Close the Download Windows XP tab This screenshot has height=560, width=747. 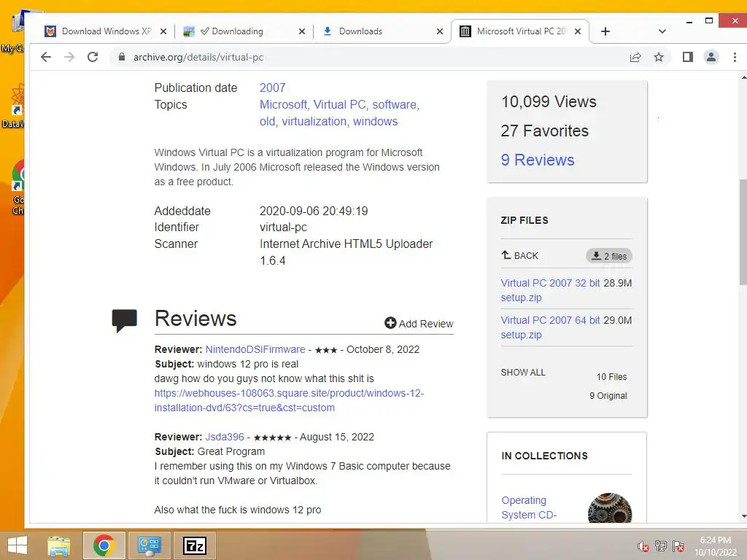163,31
